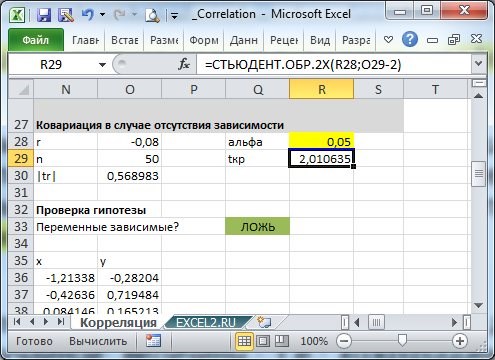Close the workbook window with ribbon X
The width and height of the screenshot is (495, 360).
pos(476,39)
